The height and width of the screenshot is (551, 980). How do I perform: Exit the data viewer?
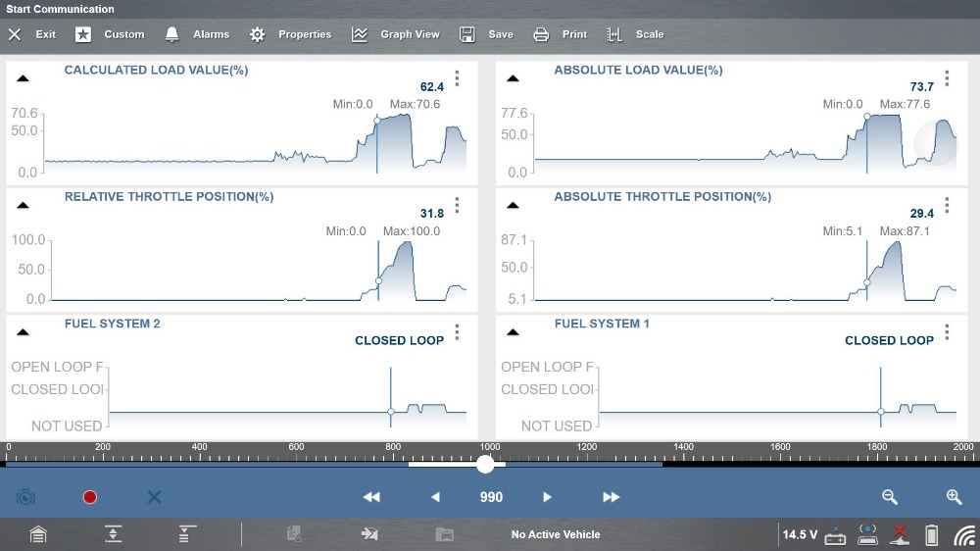pos(32,34)
